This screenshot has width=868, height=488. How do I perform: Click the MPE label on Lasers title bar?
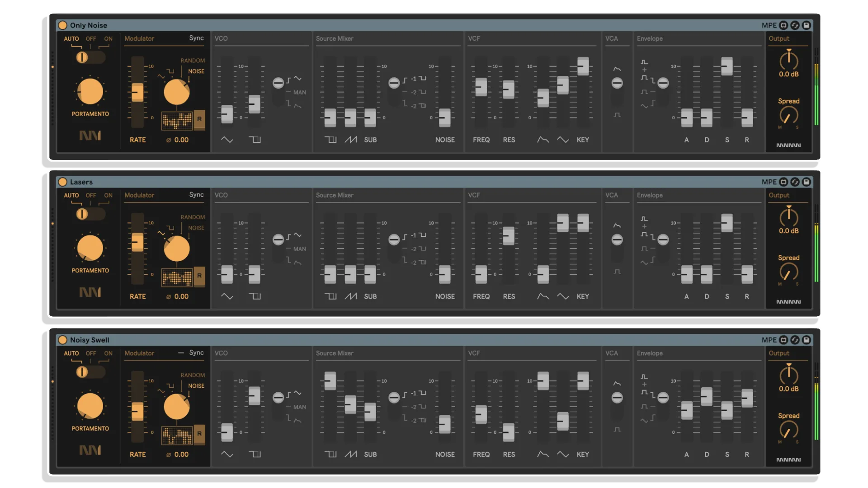click(x=769, y=182)
